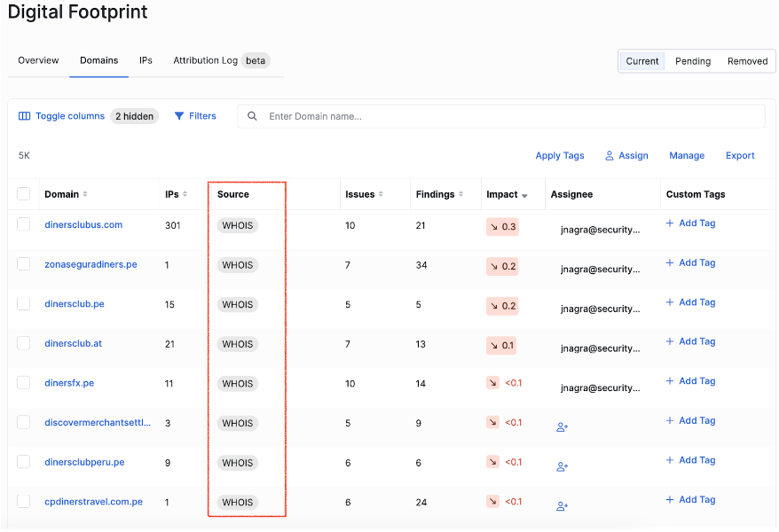779x532 pixels.
Task: Assign a user to discovermerchantsettl... row
Action: click(x=562, y=426)
